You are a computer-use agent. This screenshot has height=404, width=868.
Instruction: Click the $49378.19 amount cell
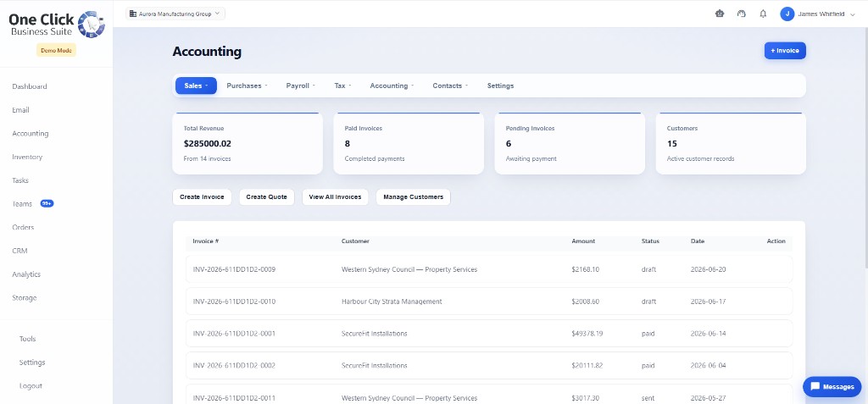click(587, 334)
